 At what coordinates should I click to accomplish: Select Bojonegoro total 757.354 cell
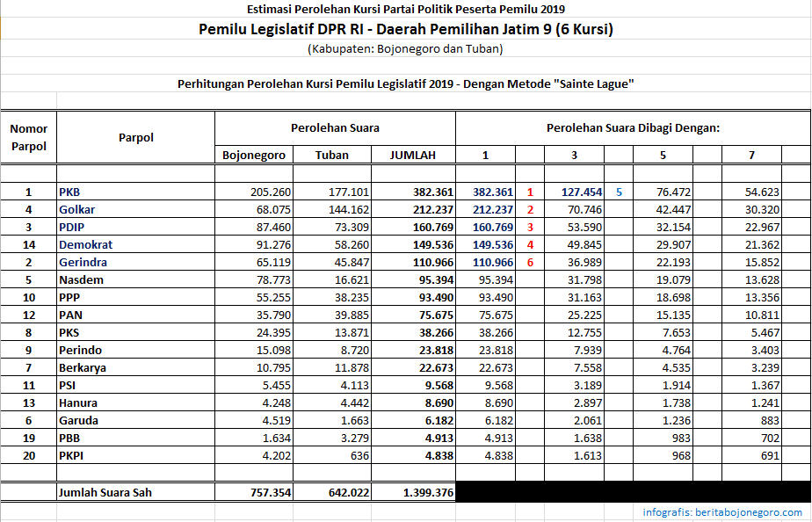point(254,492)
